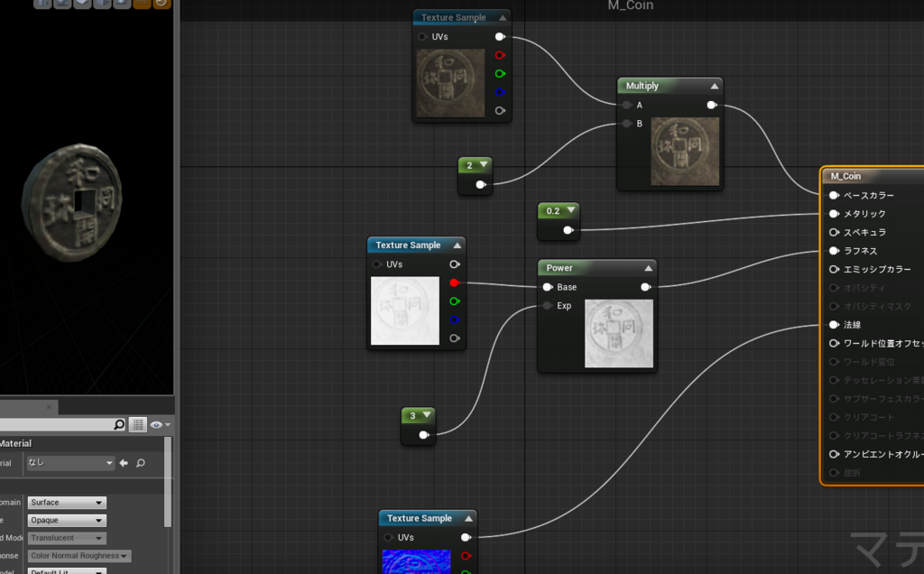Click the top Texture Sample coin thumbnail
Image resolution: width=924 pixels, height=574 pixels.
(451, 83)
